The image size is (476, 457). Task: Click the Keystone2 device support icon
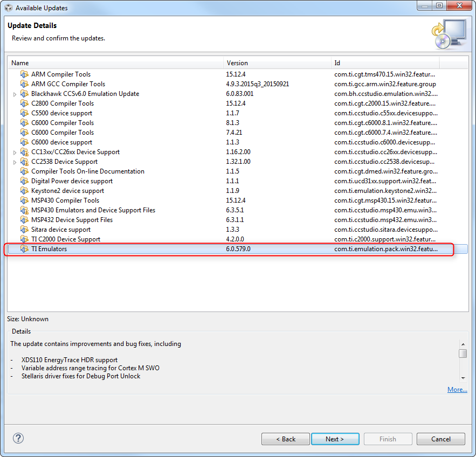(24, 191)
